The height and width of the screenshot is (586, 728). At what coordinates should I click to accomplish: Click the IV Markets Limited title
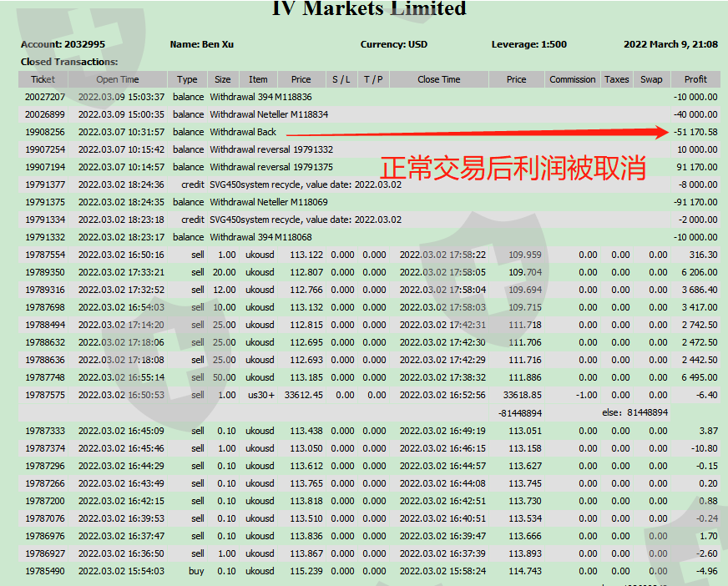369,9
